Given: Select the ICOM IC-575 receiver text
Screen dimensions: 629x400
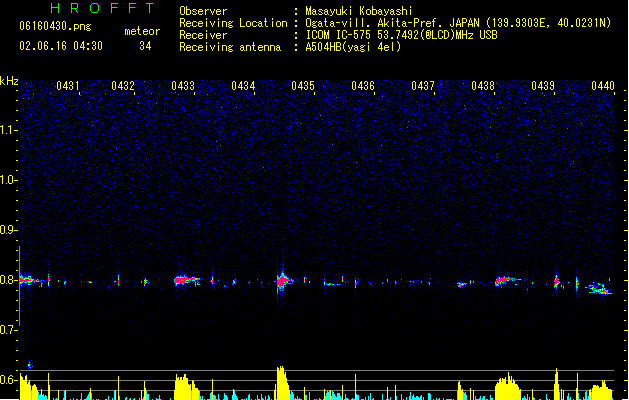Looking at the screenshot, I should point(402,35).
